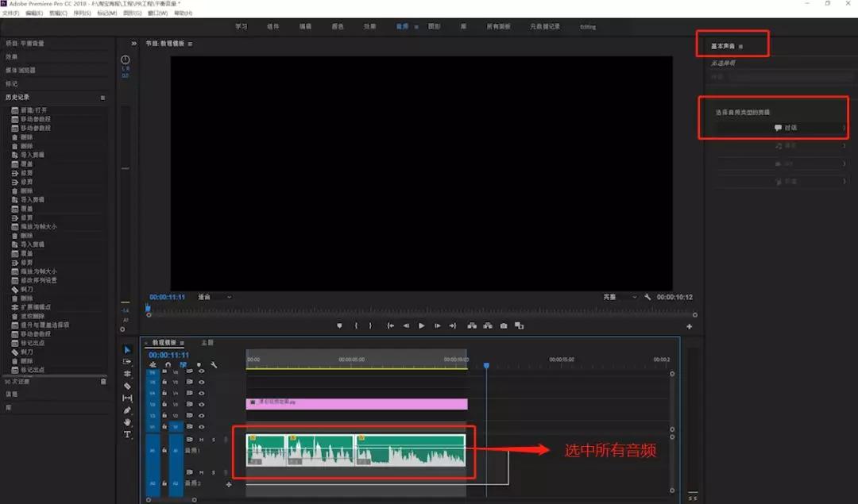The width and height of the screenshot is (858, 504).
Task: Click the Comparison View button
Action: [520, 325]
